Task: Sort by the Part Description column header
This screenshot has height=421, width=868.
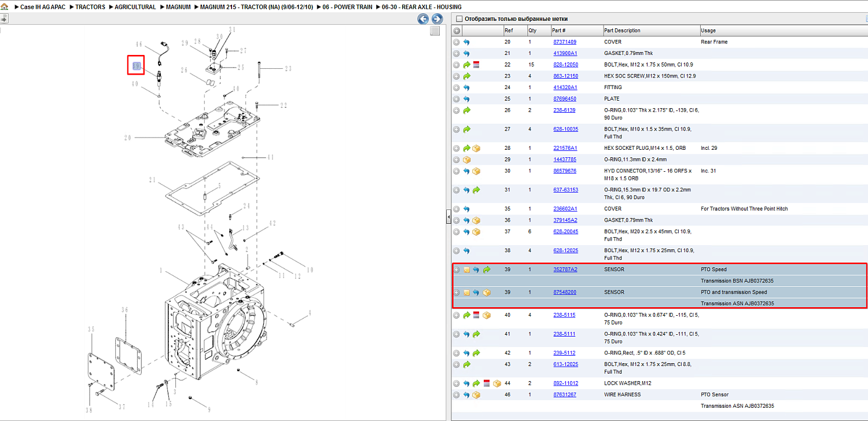Action: [622, 31]
